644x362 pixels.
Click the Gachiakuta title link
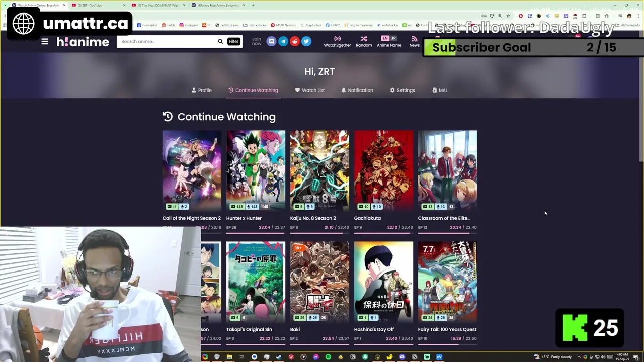[367, 218]
